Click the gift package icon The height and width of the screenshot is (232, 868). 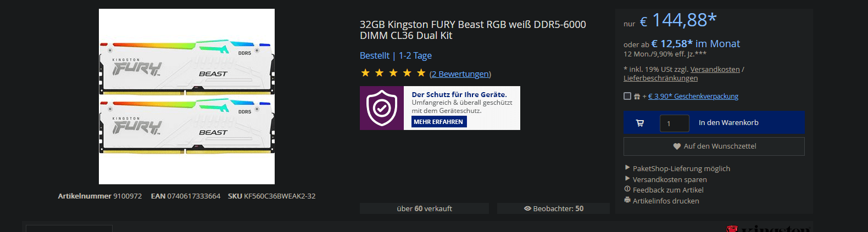pos(637,97)
